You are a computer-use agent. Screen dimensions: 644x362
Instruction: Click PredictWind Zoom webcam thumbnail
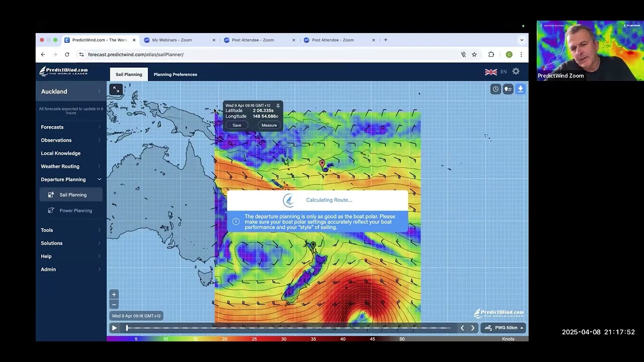pos(590,50)
